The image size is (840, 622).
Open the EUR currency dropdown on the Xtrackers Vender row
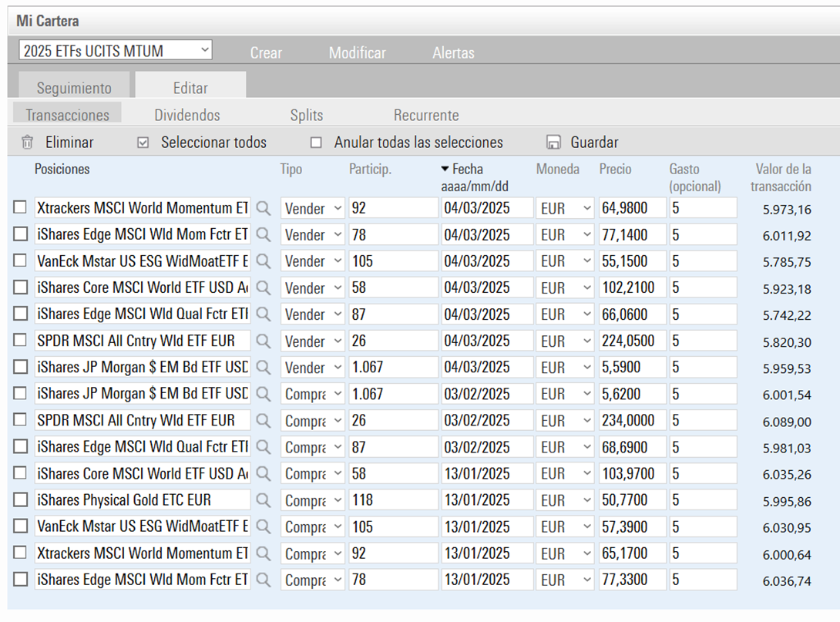[x=565, y=208]
